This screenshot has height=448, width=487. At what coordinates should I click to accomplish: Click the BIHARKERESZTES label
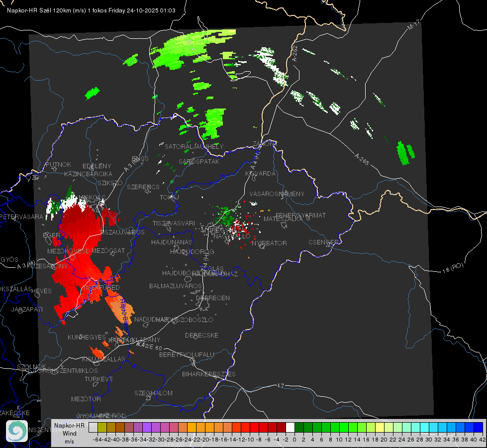[209, 374]
